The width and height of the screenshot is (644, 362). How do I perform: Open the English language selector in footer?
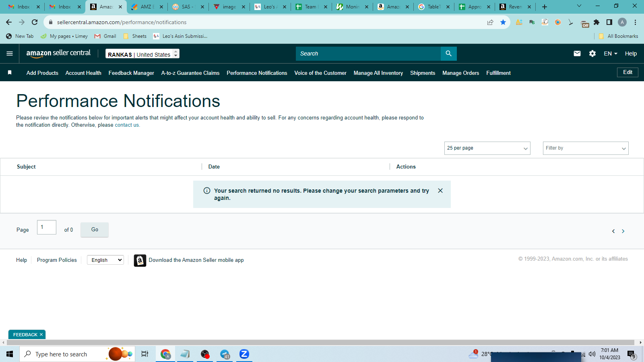105,260
